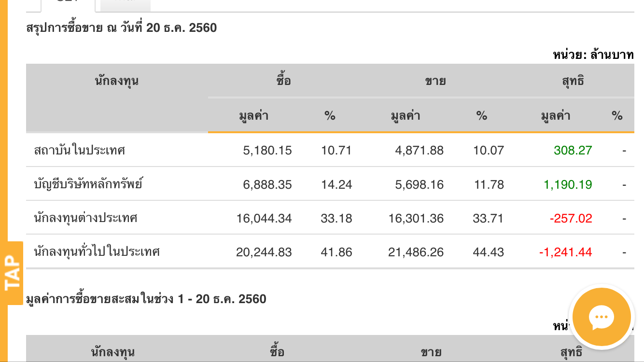644x362 pixels.
Task: Click the ซื้อ header in the daily summary table
Action: click(283, 81)
